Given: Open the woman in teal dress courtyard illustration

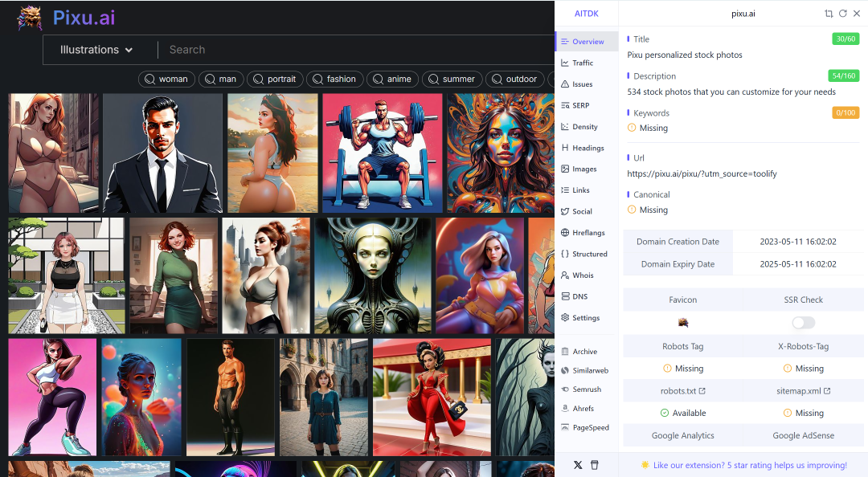Looking at the screenshot, I should pos(324,397).
